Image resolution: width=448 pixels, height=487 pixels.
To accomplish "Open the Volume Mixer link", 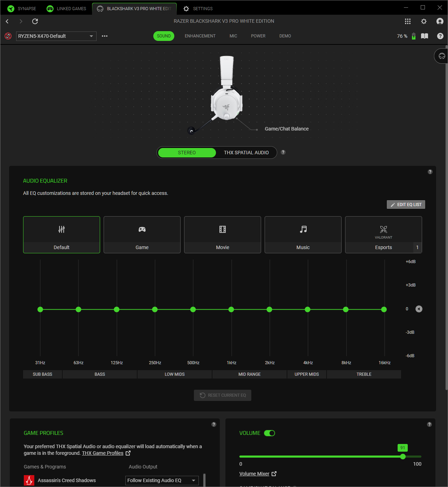I will pyautogui.click(x=254, y=474).
